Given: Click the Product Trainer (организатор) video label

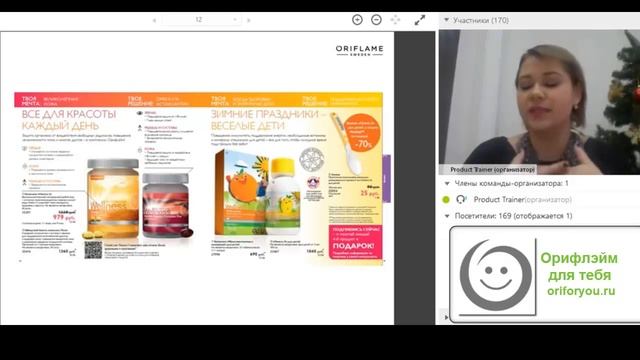Looking at the screenshot, I should coord(492,169).
